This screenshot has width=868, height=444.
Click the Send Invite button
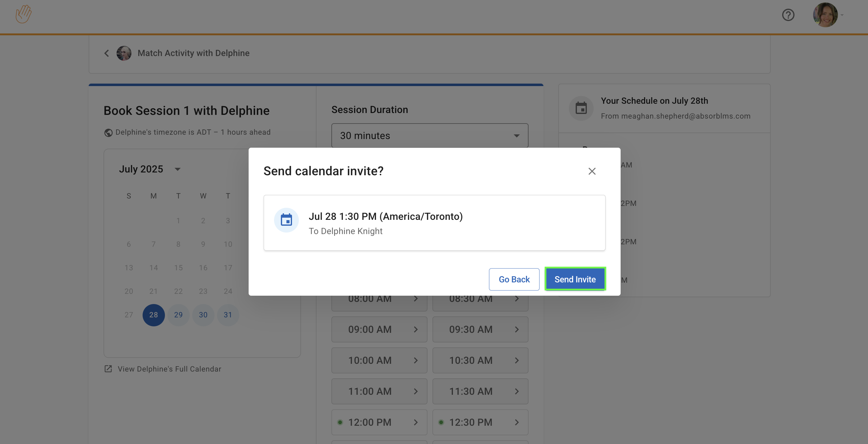575,279
